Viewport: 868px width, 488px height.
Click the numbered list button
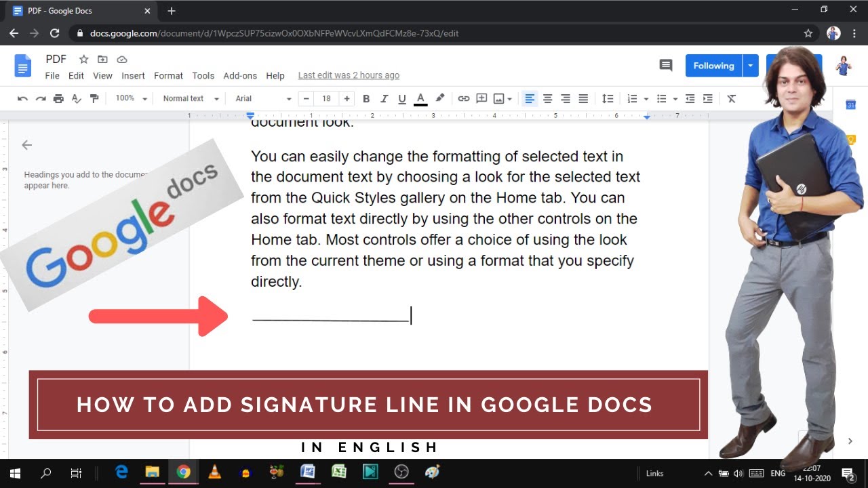[632, 99]
